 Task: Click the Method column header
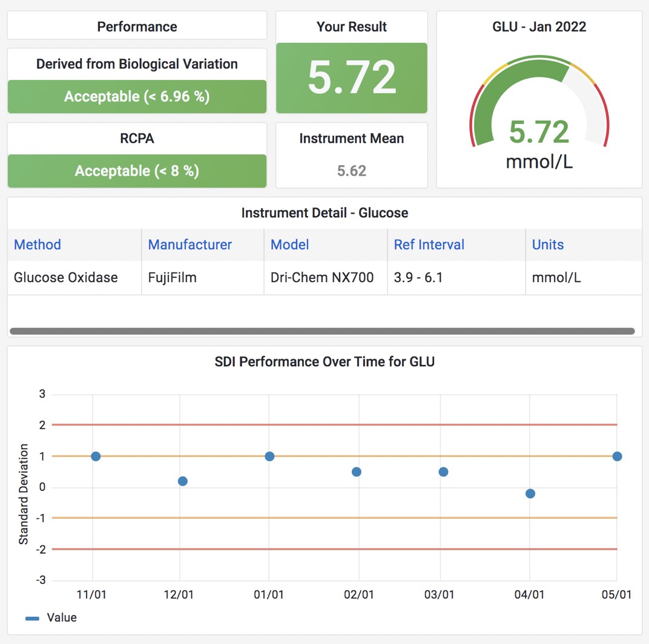coord(38,245)
